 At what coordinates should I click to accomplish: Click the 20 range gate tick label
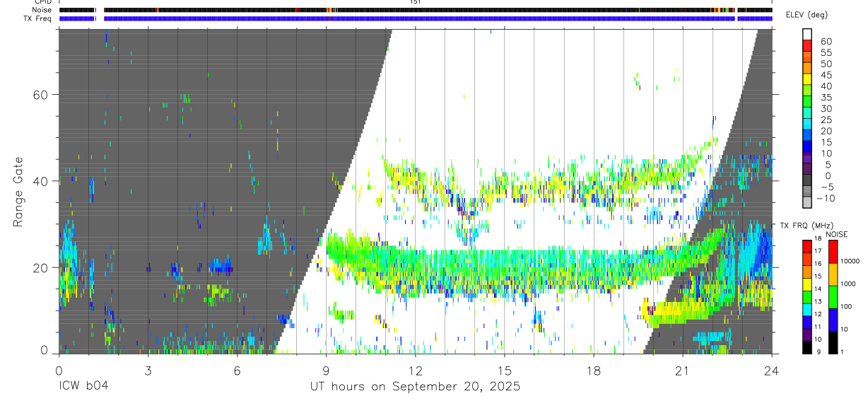pos(40,267)
